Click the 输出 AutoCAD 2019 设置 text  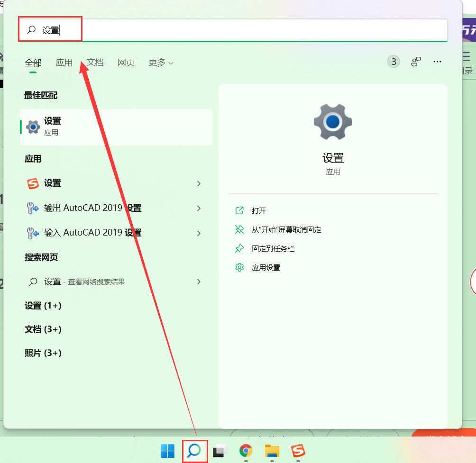point(93,208)
